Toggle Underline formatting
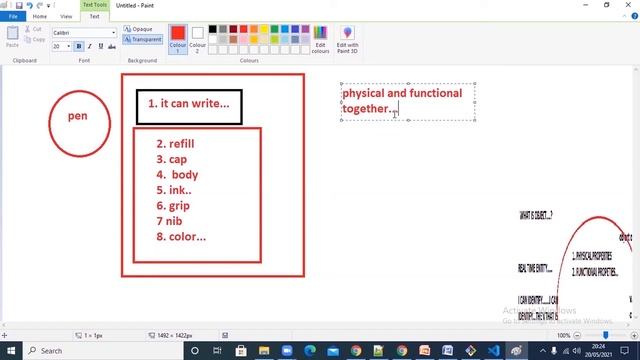 tap(101, 47)
